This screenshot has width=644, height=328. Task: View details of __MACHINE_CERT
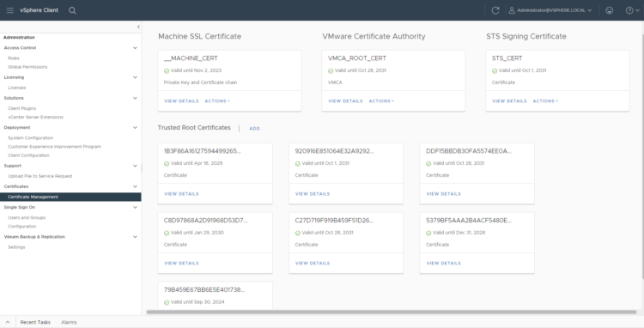(x=181, y=101)
